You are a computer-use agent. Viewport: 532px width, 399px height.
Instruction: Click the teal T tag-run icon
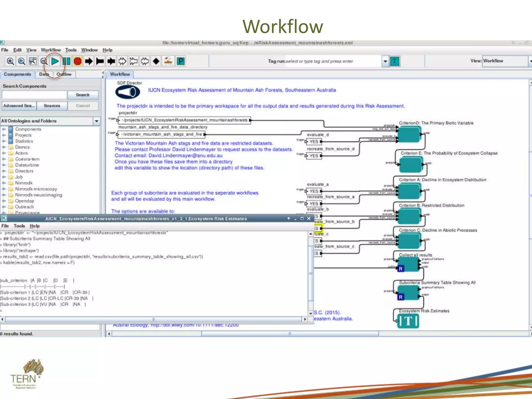click(x=395, y=62)
